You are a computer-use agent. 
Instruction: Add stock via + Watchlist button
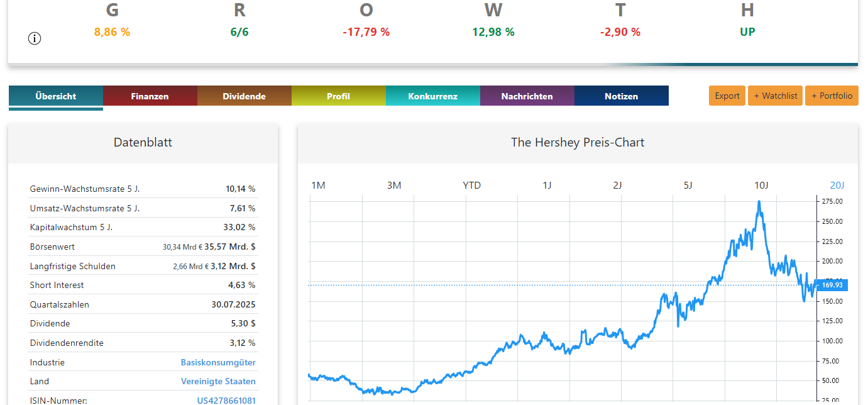tap(776, 96)
